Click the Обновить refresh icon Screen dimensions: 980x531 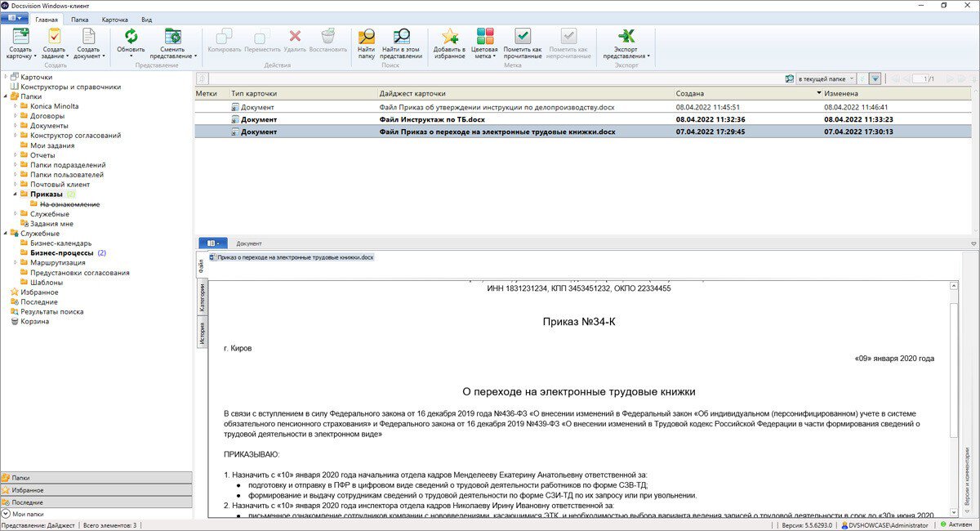pos(131,36)
